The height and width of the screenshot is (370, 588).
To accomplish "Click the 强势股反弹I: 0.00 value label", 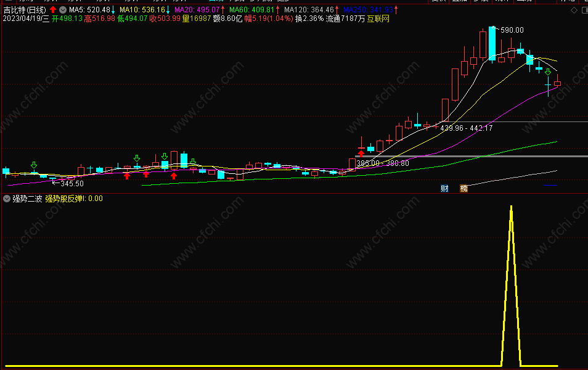I will 74,199.
